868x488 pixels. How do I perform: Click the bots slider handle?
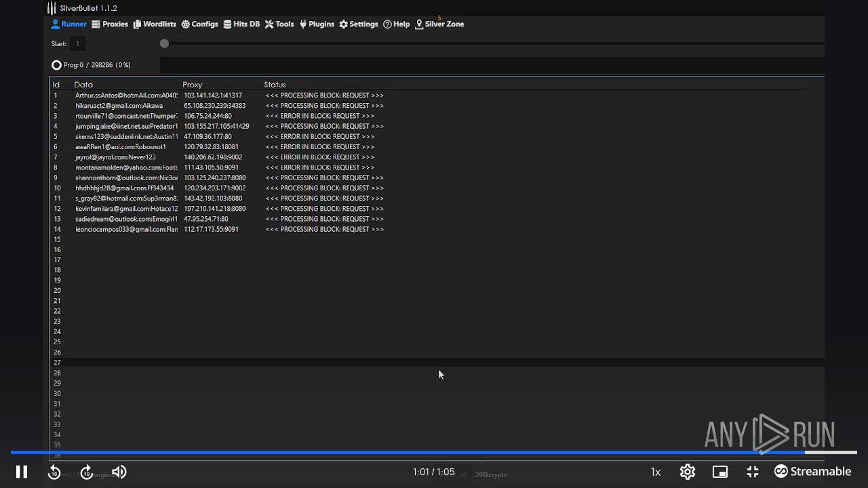(x=164, y=43)
